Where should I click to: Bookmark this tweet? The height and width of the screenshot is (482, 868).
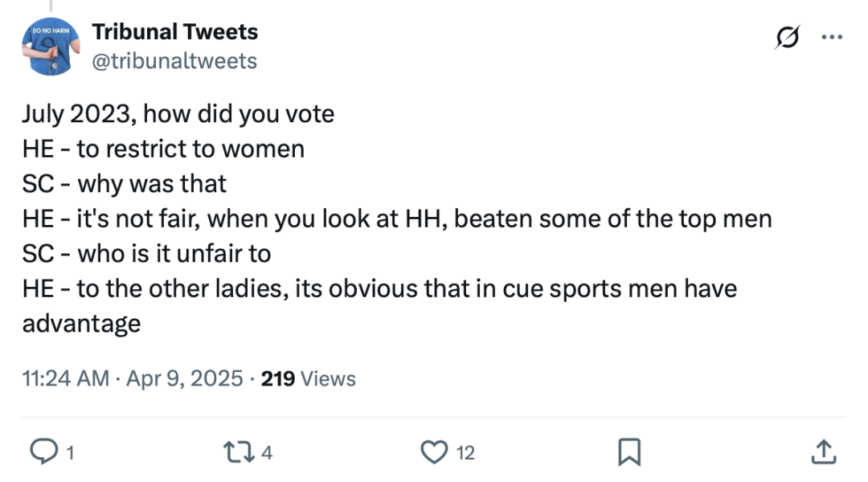(628, 453)
